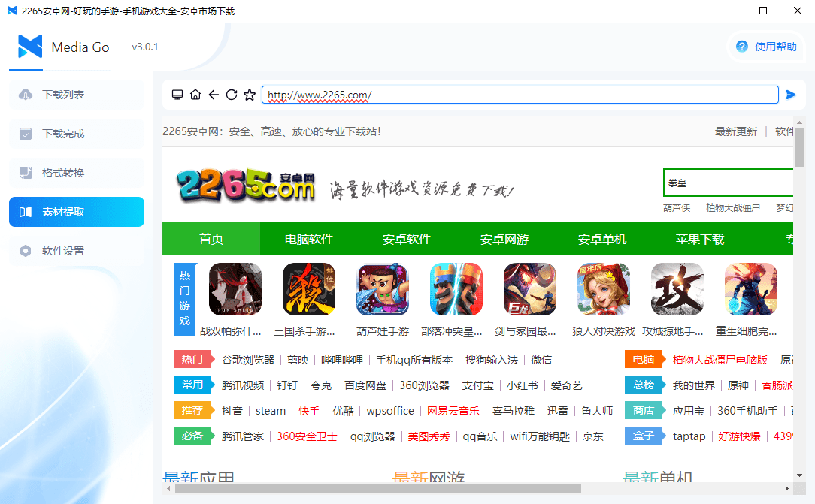
Task: Open 部落冲突皇室战争 game thumbnail
Action: click(456, 289)
